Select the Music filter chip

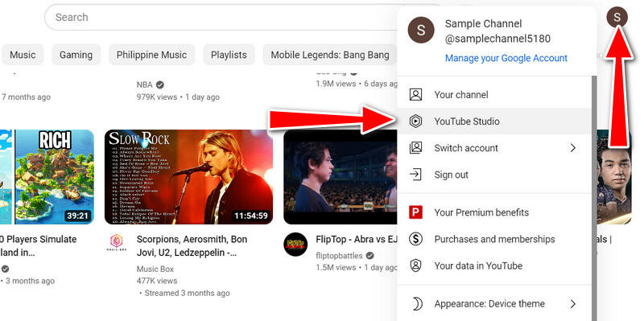point(23,55)
